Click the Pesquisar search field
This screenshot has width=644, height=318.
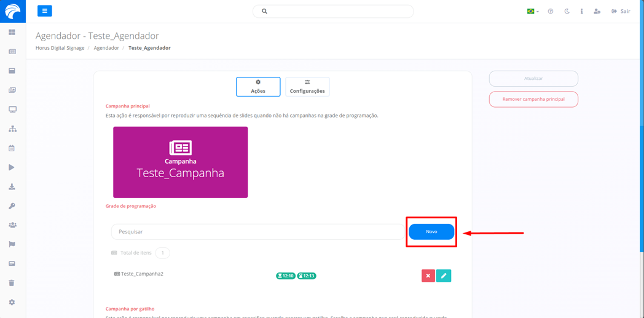click(x=258, y=232)
